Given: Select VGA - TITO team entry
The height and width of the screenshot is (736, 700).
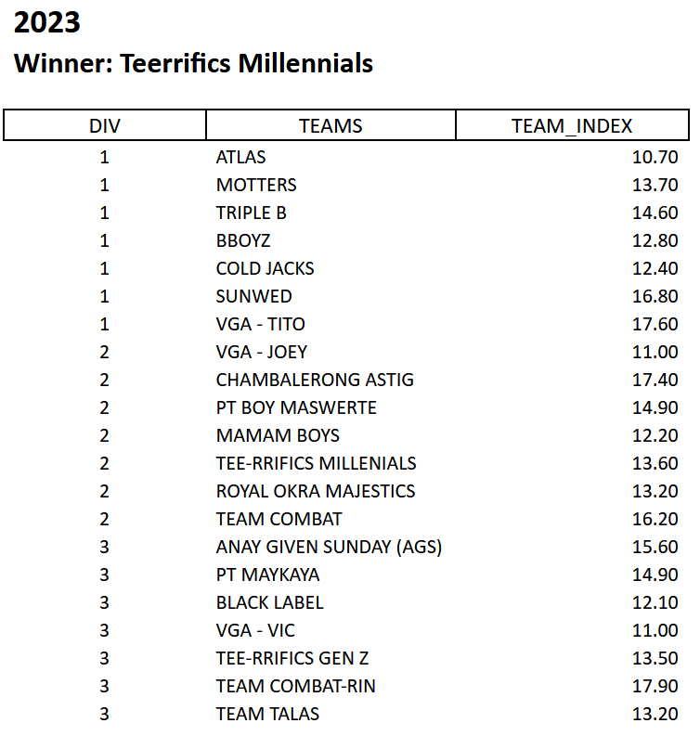Looking at the screenshot, I should coord(260,324).
